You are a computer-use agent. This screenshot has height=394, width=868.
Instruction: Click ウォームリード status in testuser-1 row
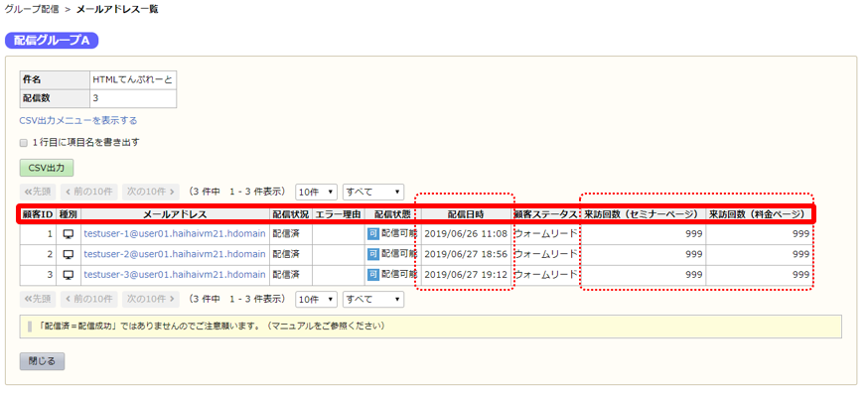coord(545,234)
